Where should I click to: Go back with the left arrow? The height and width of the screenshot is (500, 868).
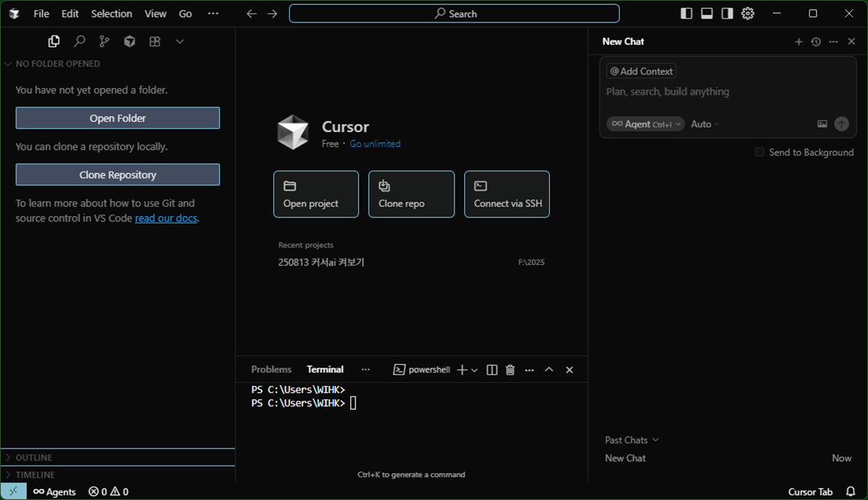click(251, 13)
